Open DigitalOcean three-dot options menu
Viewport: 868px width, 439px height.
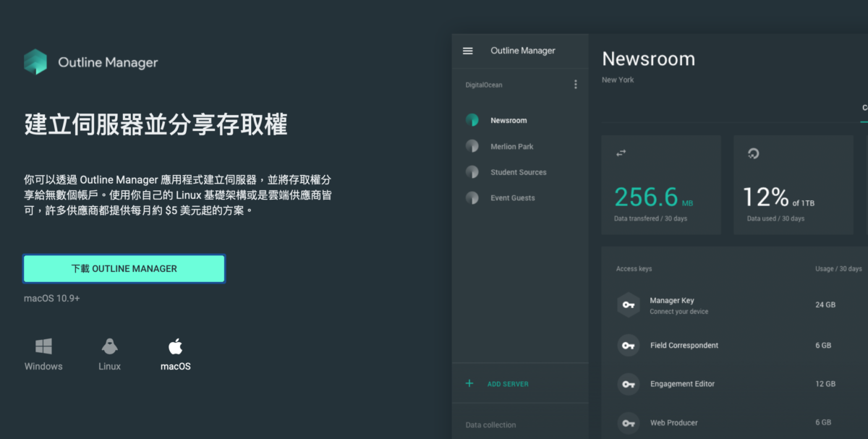[576, 85]
